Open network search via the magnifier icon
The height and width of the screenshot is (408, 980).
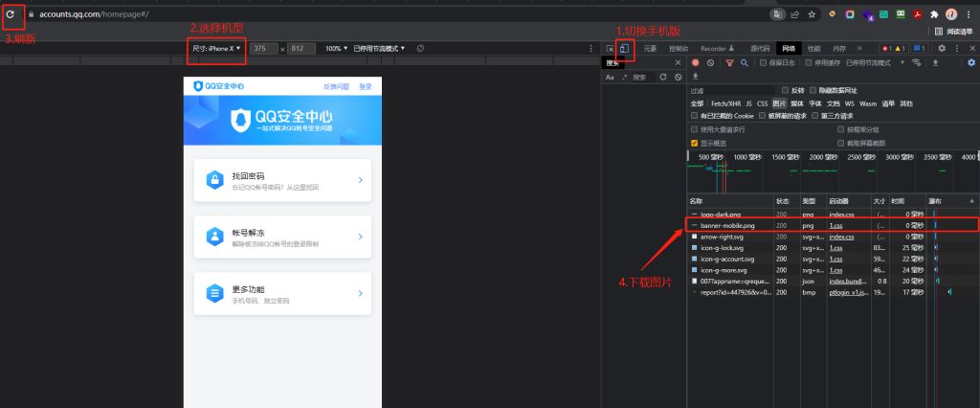[x=745, y=62]
